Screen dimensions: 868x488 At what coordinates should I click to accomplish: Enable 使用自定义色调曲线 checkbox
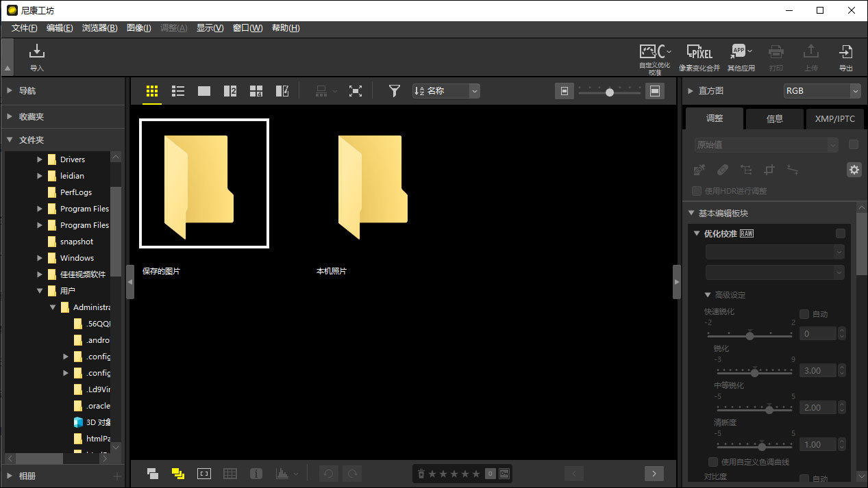coord(713,462)
